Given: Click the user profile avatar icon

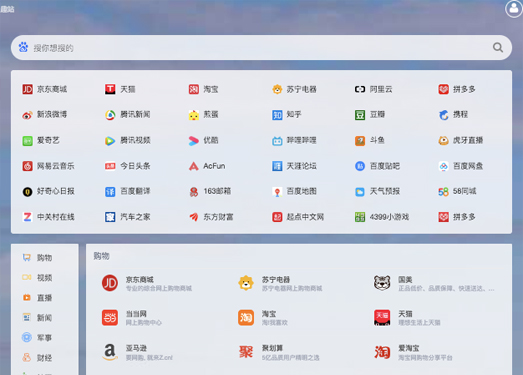Looking at the screenshot, I should [x=514, y=8].
